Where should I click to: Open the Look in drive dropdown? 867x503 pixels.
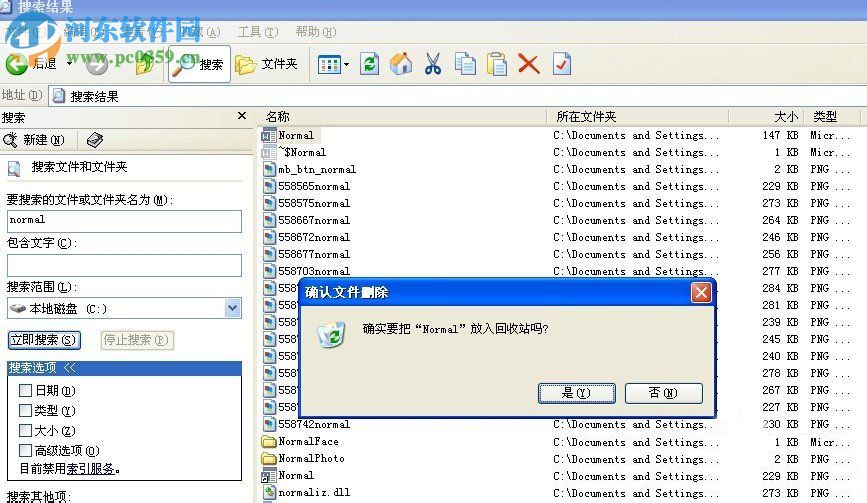click(x=233, y=308)
